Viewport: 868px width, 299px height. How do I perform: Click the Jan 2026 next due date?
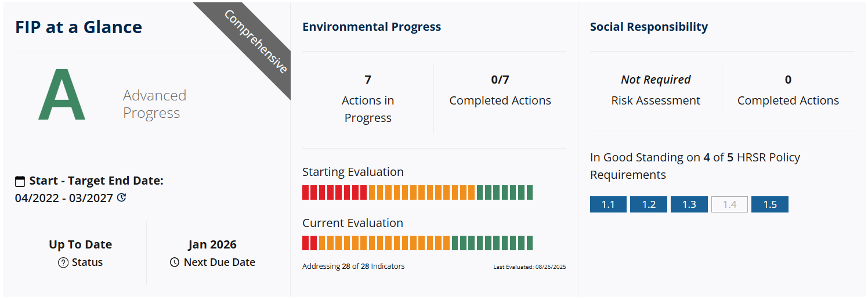pyautogui.click(x=212, y=244)
